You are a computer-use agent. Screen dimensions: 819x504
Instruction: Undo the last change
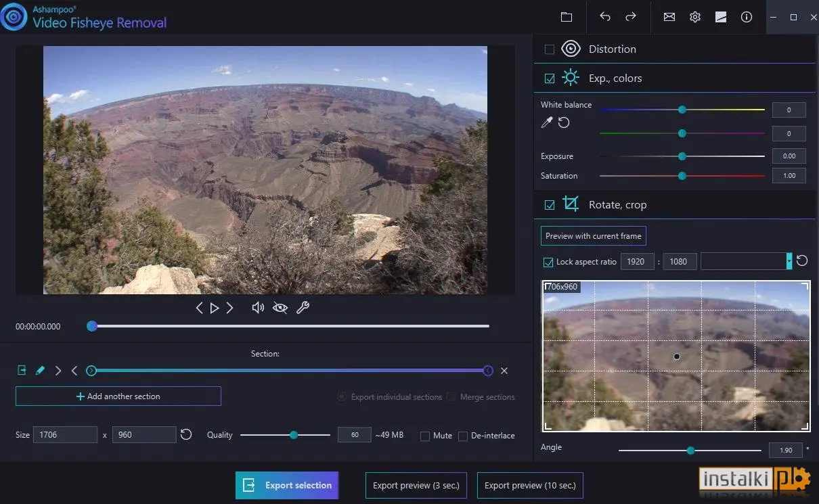(605, 17)
